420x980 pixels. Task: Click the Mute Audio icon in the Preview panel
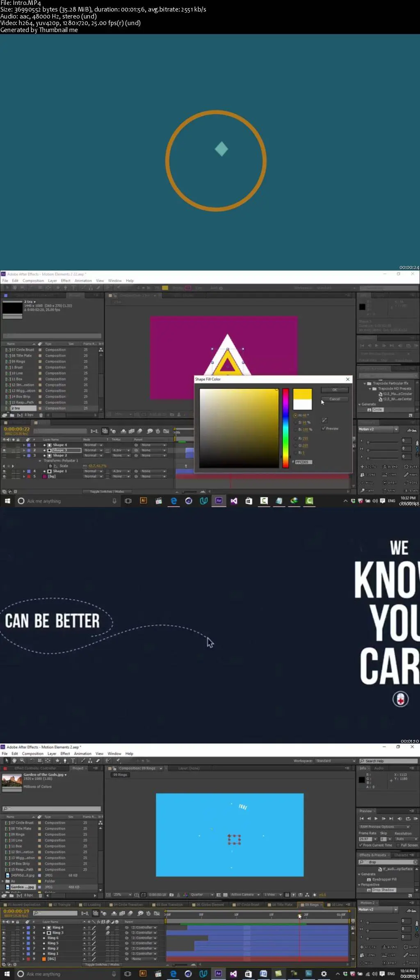(x=399, y=819)
